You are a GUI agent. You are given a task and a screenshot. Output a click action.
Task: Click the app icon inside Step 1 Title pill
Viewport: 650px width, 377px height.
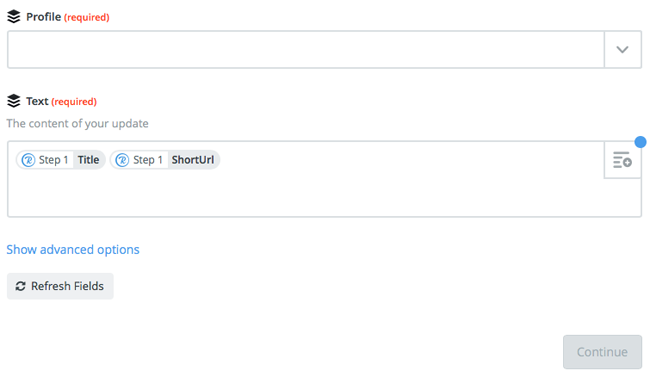click(28, 160)
